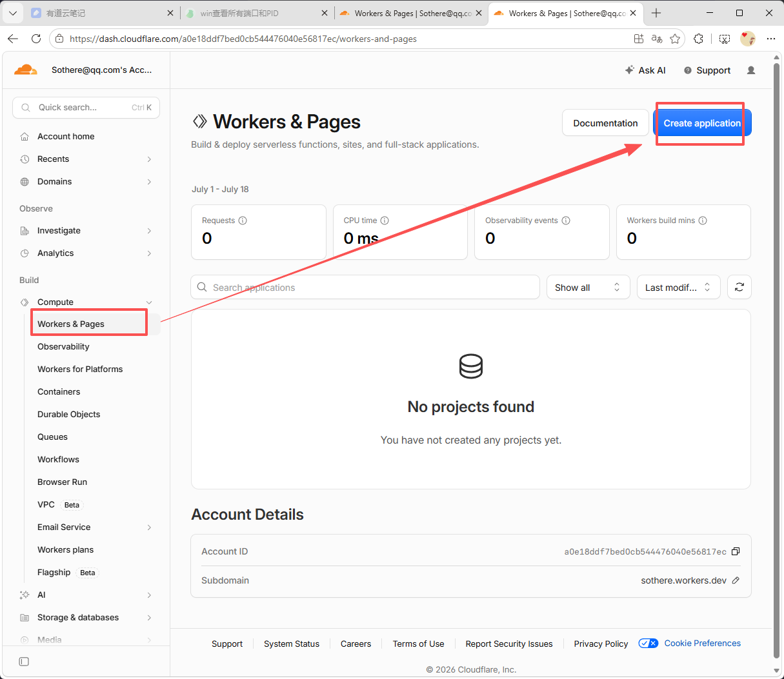Edit the sothere.workers.dev subdomain pencil icon
Viewport: 784px width, 679px height.
point(736,580)
